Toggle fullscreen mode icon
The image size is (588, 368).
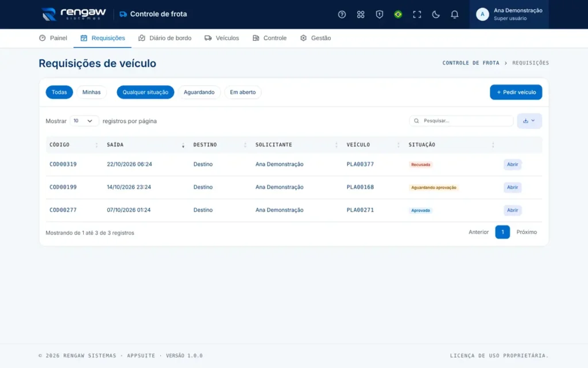point(417,14)
